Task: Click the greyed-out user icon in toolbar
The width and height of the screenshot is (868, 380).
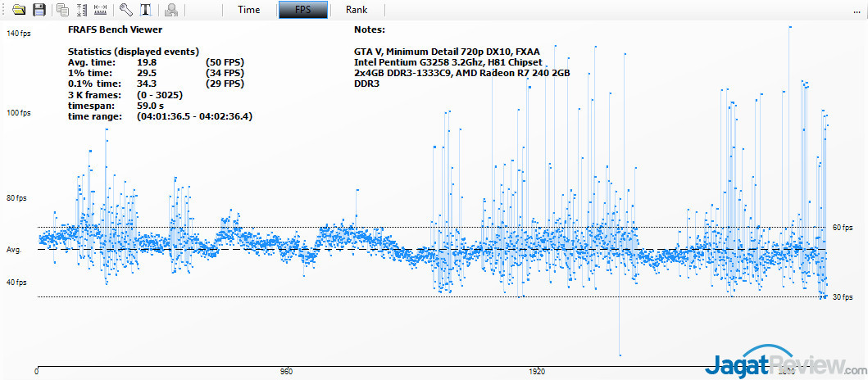Action: click(x=171, y=10)
